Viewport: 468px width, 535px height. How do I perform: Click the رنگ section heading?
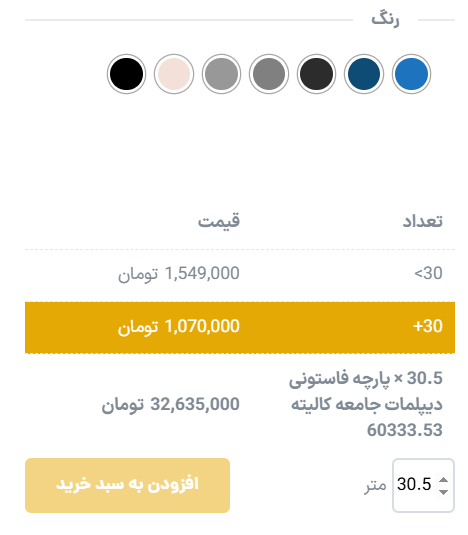click(385, 18)
